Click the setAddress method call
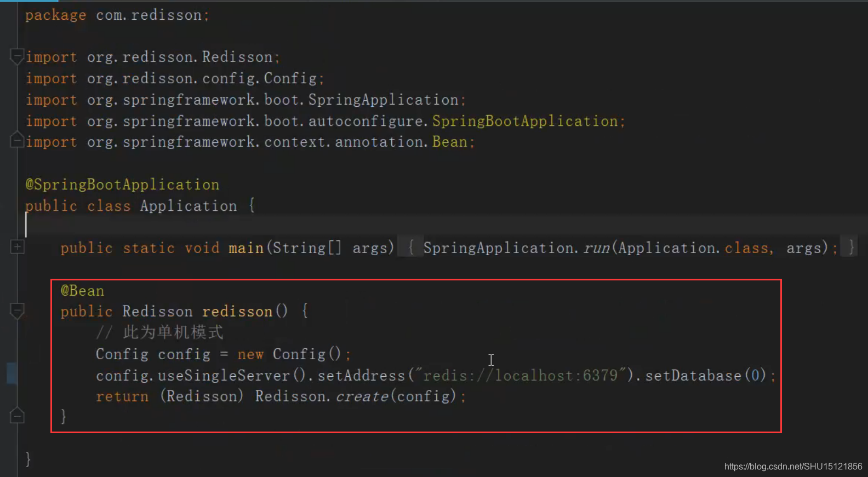868x477 pixels. [361, 376]
